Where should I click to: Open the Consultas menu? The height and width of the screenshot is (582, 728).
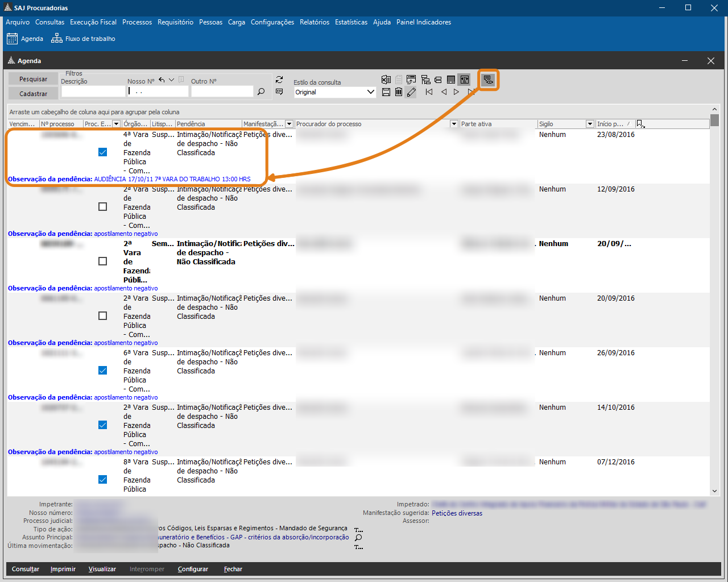(x=50, y=22)
